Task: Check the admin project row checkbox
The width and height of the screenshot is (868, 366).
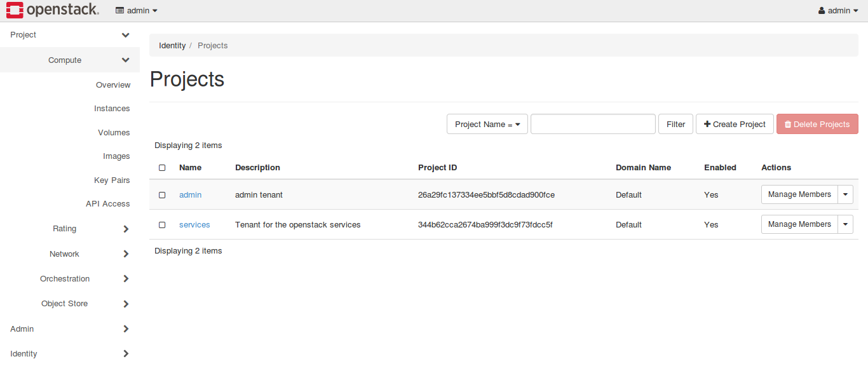Action: click(x=162, y=195)
